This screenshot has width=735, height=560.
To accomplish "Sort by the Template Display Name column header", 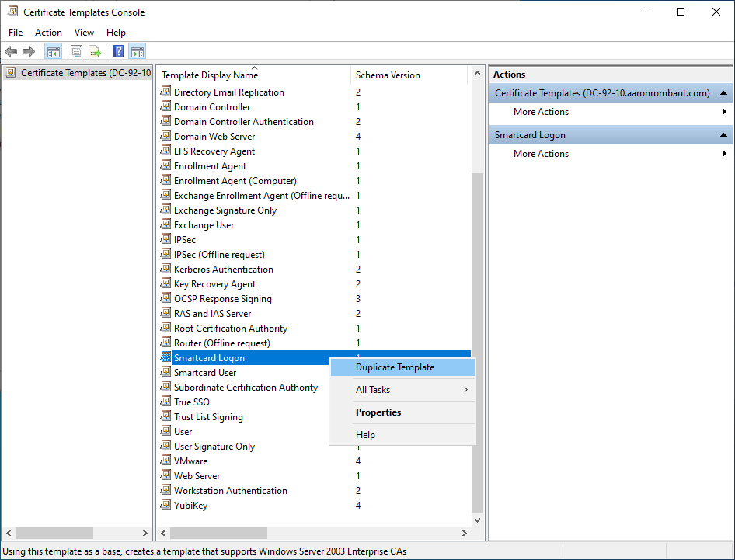I will [210, 75].
